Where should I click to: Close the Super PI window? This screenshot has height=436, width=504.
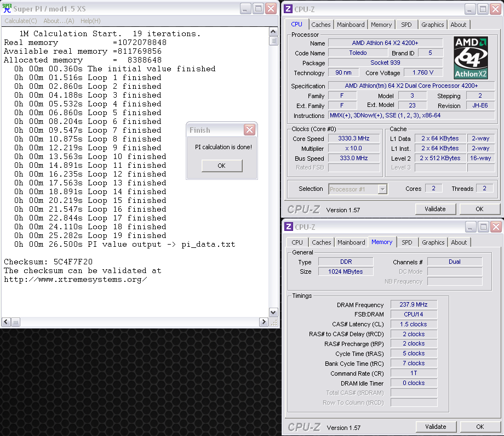[271, 9]
